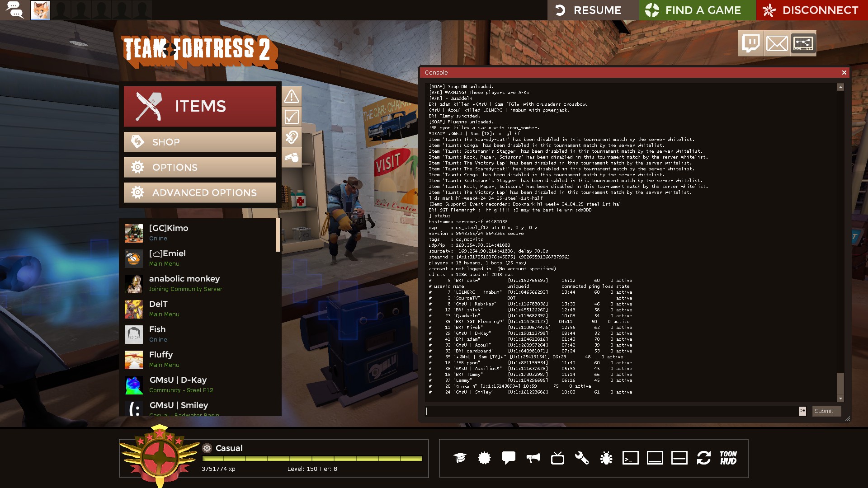Screen dimensions: 868x488
Task: Click the reload HUD arrows icon
Action: tap(703, 458)
